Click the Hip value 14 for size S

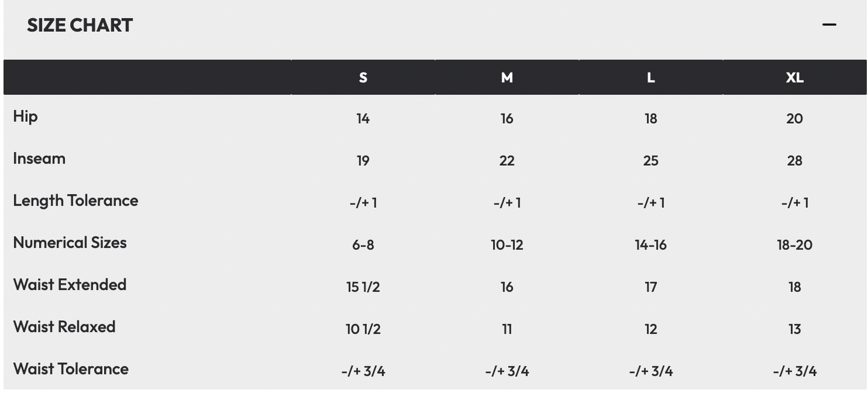[363, 118]
